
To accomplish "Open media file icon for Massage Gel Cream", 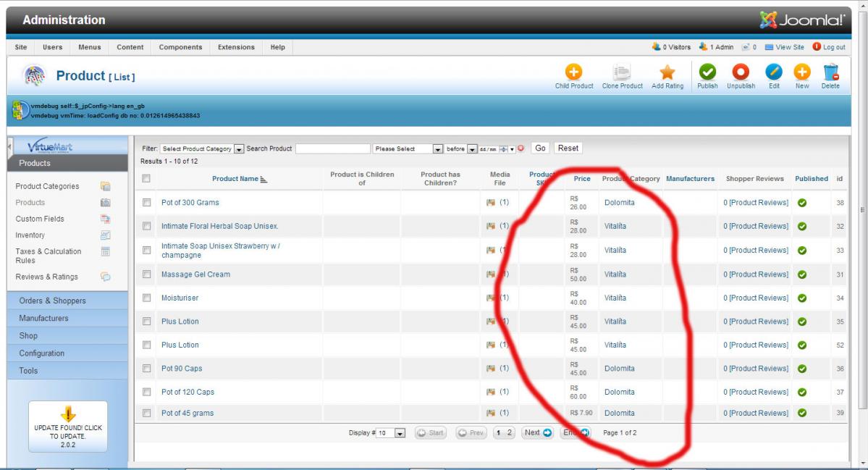I will [x=491, y=274].
